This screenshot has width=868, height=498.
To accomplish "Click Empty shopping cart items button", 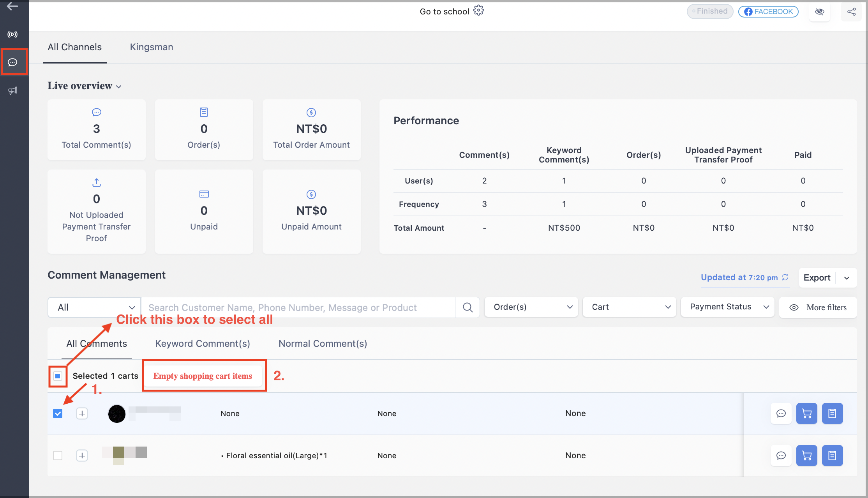I will click(x=203, y=376).
